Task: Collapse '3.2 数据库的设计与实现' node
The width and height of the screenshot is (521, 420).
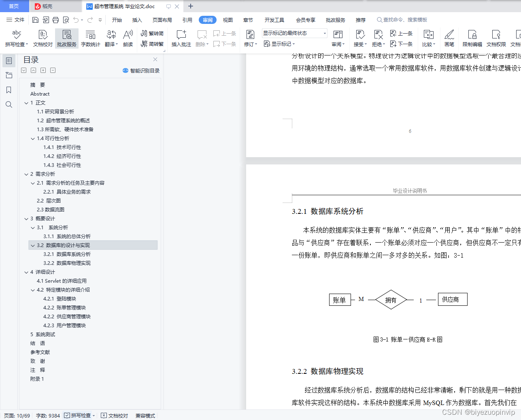Action: [x=33, y=245]
